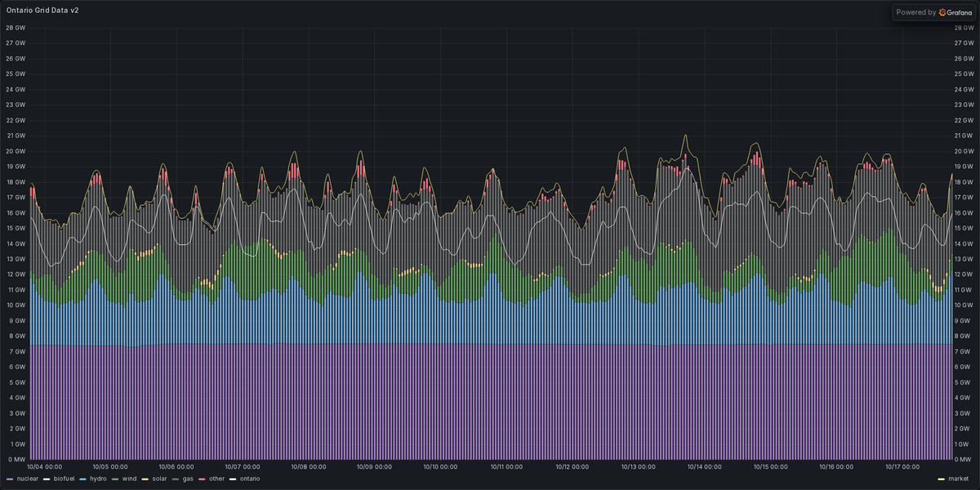Image resolution: width=980 pixels, height=490 pixels.
Task: Toggle the other series in the legend
Action: tap(217, 479)
